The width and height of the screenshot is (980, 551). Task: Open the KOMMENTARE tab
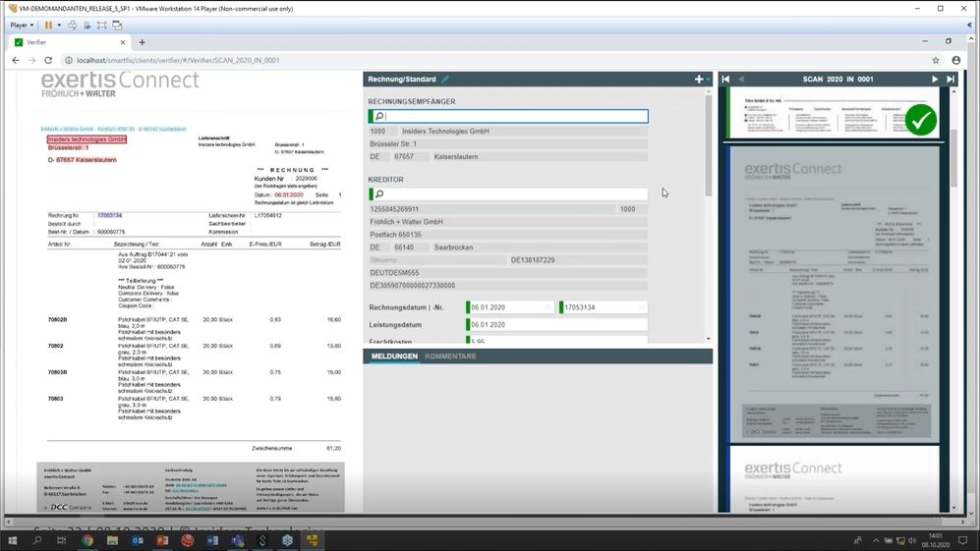(x=450, y=357)
